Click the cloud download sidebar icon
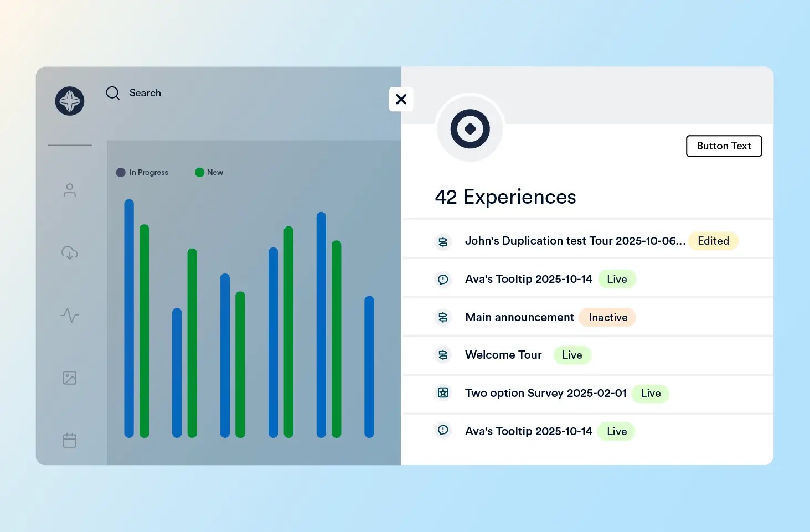810x532 pixels. click(70, 253)
